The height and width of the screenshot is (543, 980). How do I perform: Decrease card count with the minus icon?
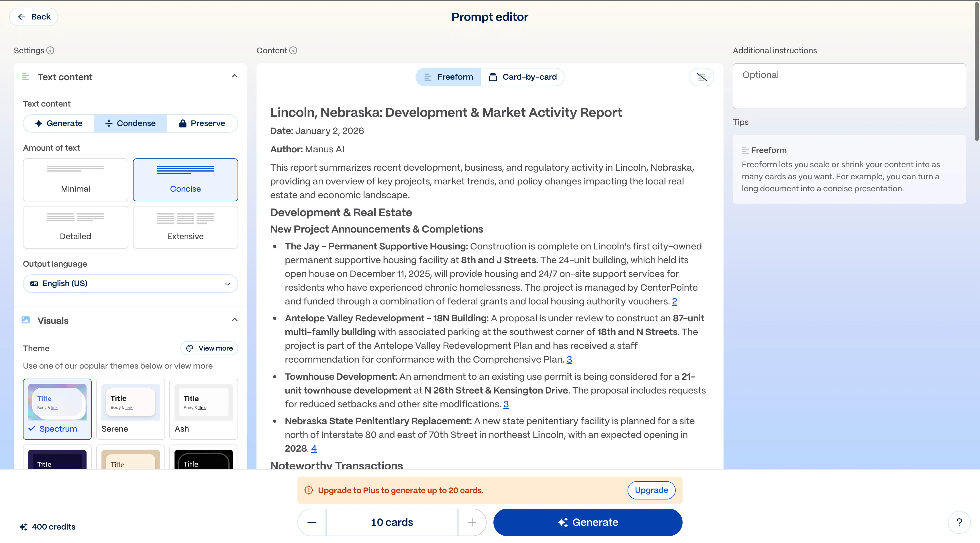pos(311,522)
